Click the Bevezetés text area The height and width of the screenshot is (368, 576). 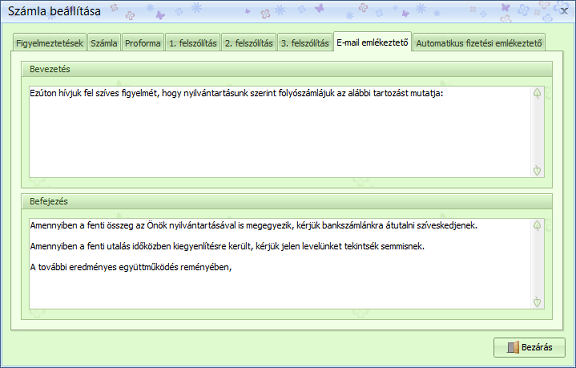point(280,132)
